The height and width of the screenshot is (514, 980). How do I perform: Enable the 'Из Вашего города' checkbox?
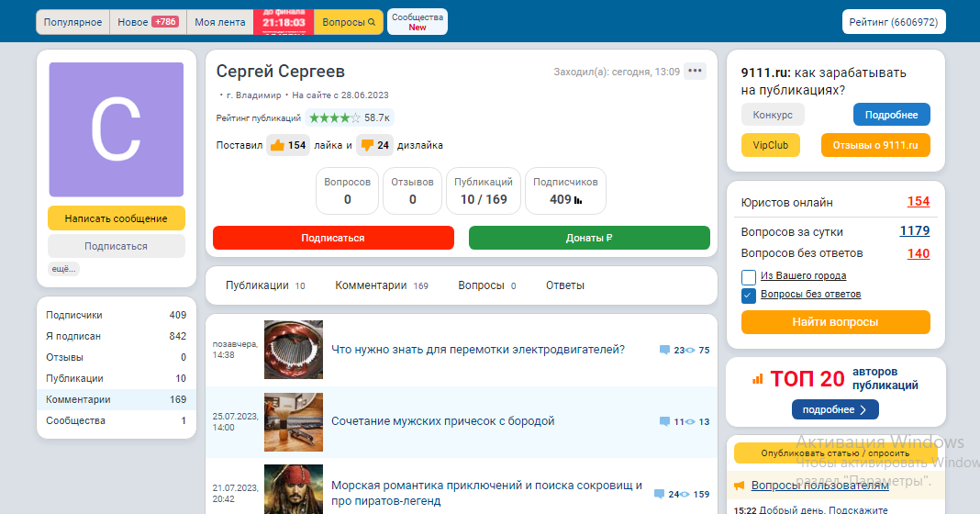(748, 276)
